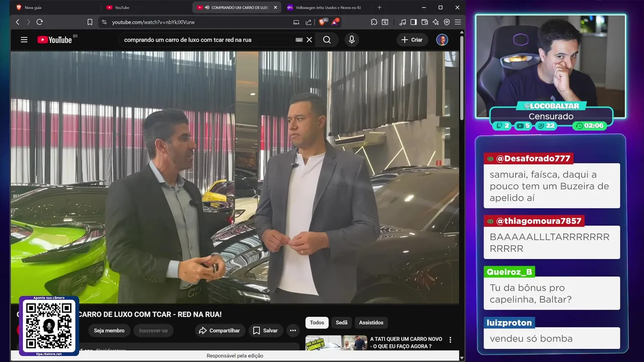Clear the YouTube search text
Screen dimensions: 644x362
point(309,40)
